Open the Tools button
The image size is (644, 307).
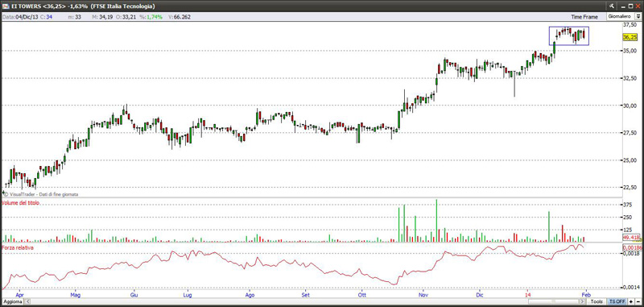click(x=597, y=301)
